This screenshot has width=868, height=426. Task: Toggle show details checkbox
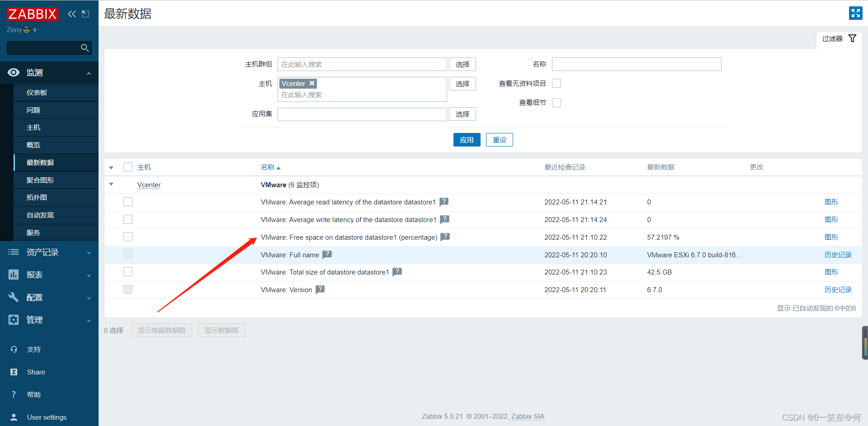coord(557,103)
